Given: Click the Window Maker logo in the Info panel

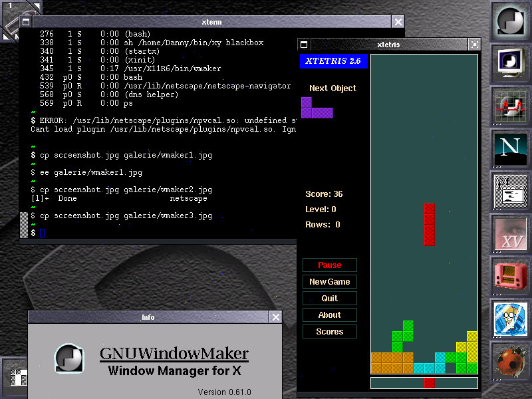Looking at the screenshot, I should tap(69, 358).
